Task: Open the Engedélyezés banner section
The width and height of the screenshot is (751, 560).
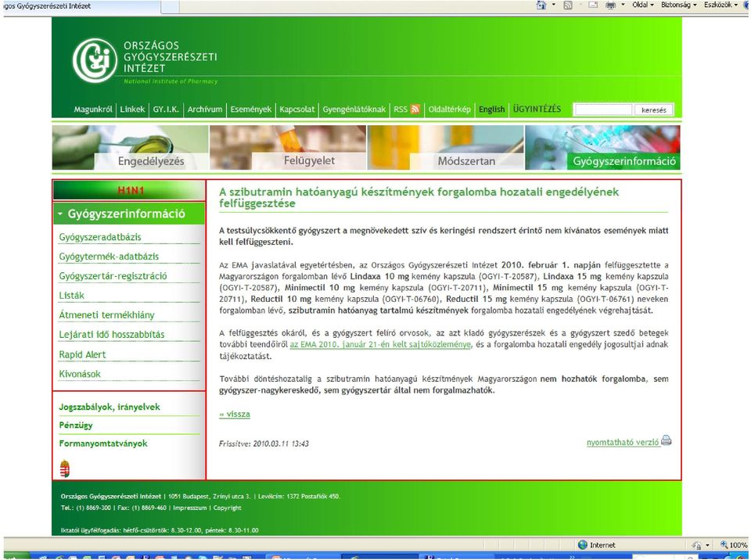Action: [x=131, y=148]
